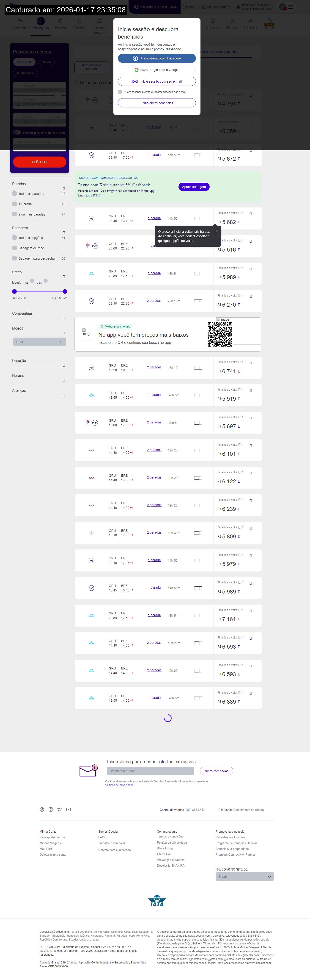Viewport: 310px width, 980px height.
Task: Open the Twitter icon in the footer
Action: click(60, 809)
